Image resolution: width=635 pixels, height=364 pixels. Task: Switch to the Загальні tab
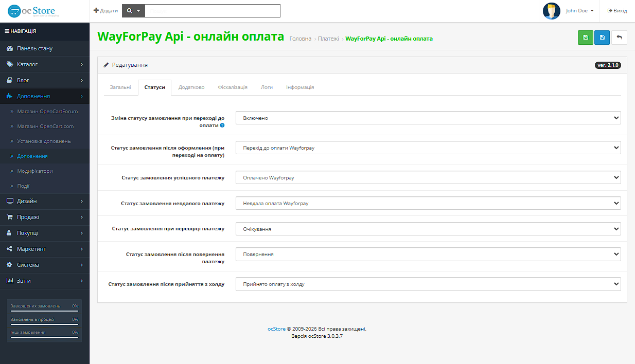click(x=120, y=87)
